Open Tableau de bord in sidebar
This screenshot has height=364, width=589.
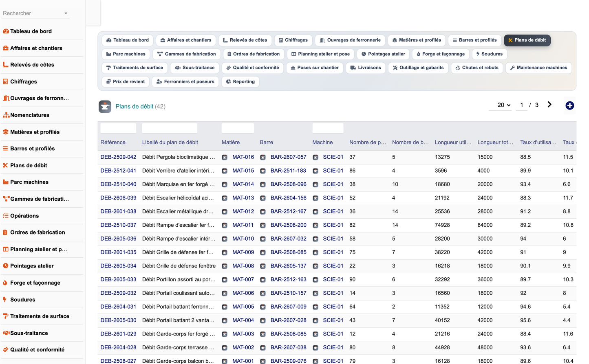(x=31, y=31)
